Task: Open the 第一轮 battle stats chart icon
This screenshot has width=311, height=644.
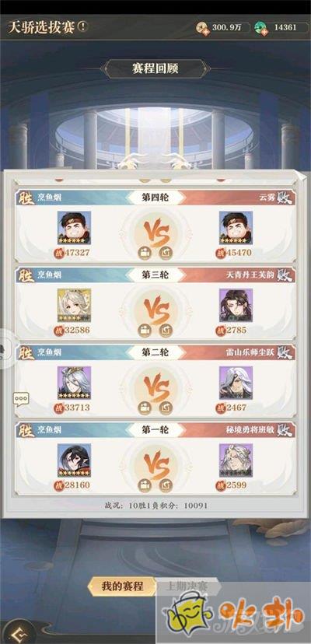Action: pyautogui.click(x=166, y=485)
